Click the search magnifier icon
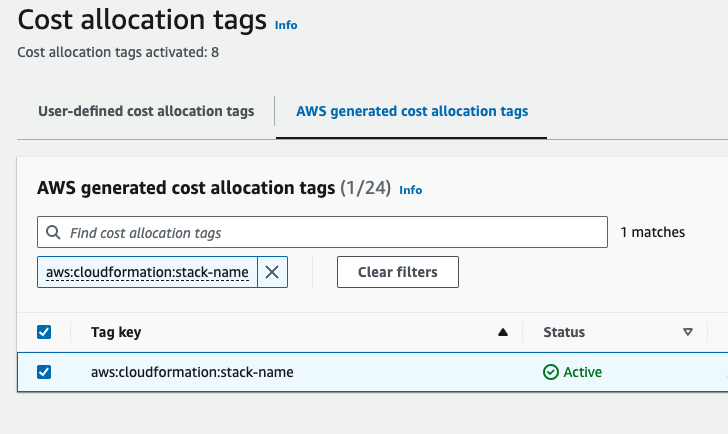Screen dimensions: 728x434 [x=53, y=232]
